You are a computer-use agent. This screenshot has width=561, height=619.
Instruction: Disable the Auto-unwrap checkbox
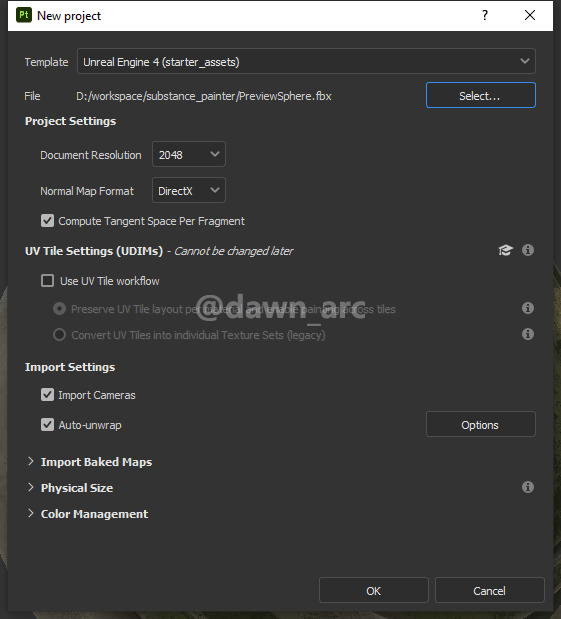[47, 425]
